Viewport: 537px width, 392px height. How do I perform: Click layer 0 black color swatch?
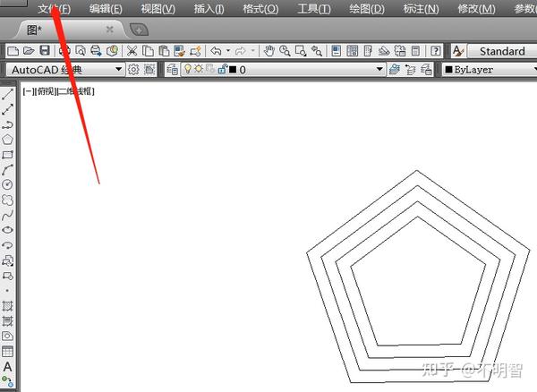point(233,70)
